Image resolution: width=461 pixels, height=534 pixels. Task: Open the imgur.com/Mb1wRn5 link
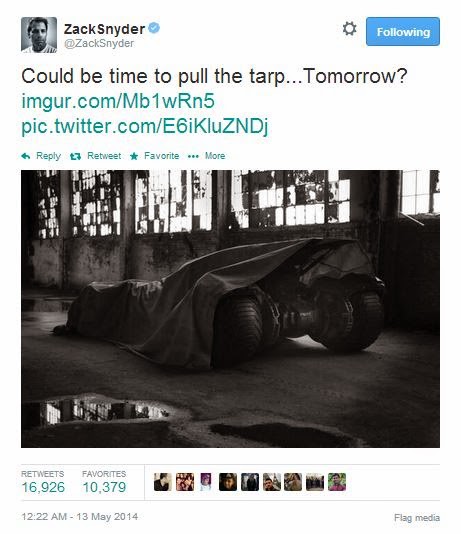[x=118, y=101]
